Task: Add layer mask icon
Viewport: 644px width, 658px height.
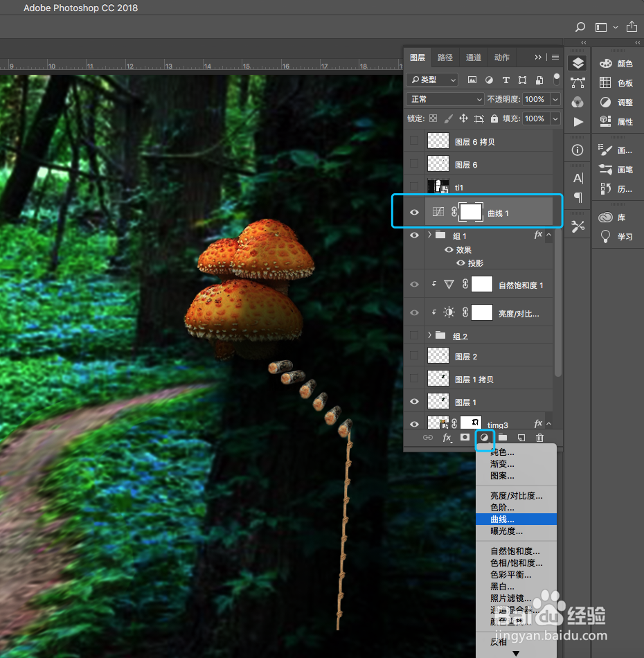Action: [x=465, y=437]
